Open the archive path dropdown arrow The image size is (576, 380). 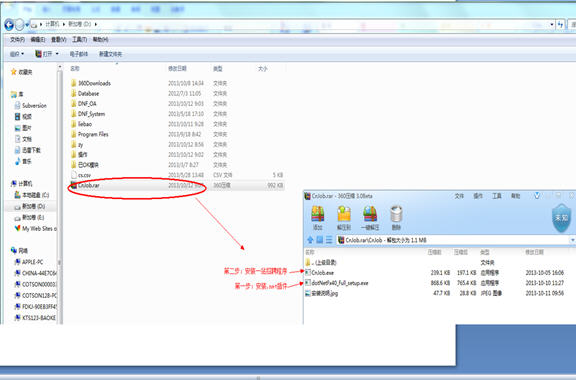point(572,240)
